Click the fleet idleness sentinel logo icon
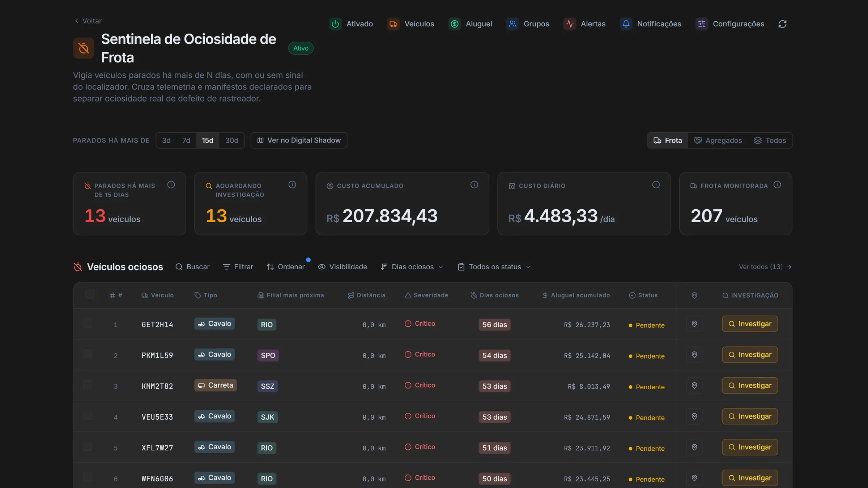The image size is (868, 488). tap(84, 48)
